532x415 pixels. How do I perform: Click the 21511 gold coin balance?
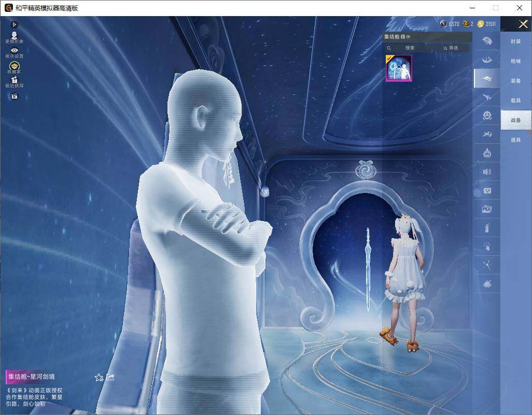(486, 24)
